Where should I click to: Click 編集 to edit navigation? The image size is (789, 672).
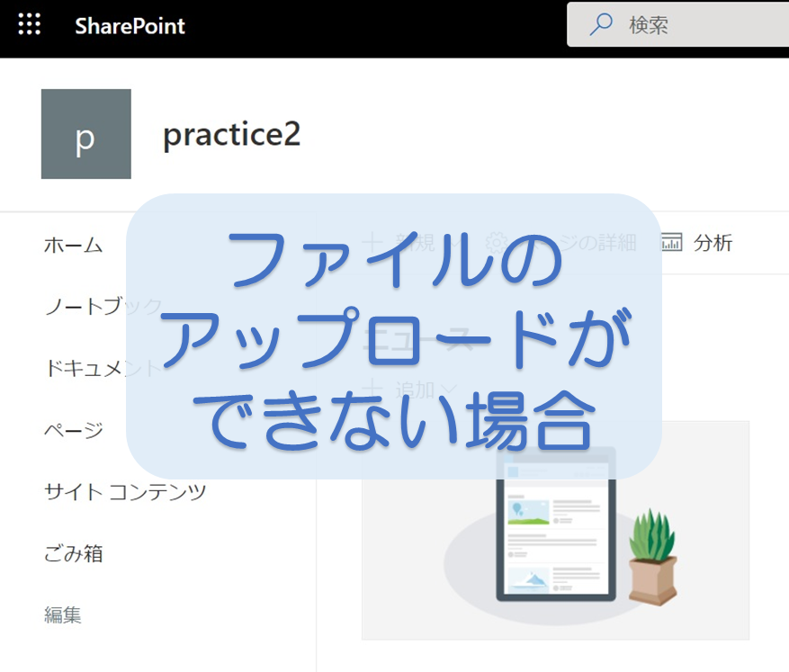62,614
